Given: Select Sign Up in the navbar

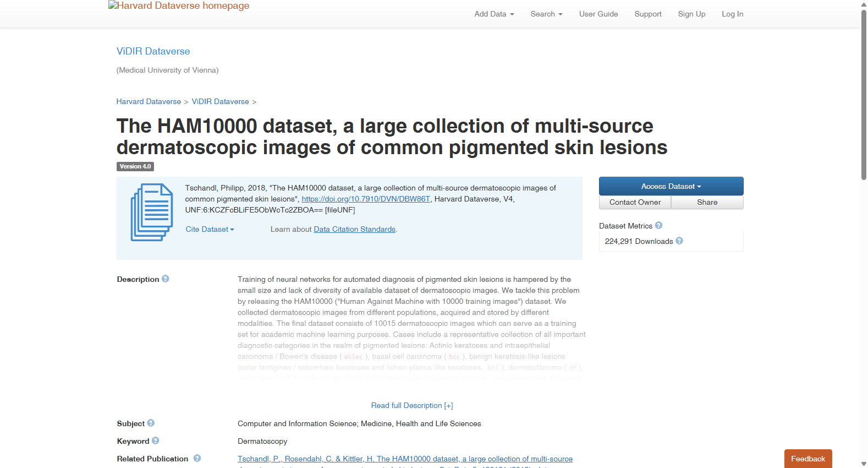Looking at the screenshot, I should point(691,14).
